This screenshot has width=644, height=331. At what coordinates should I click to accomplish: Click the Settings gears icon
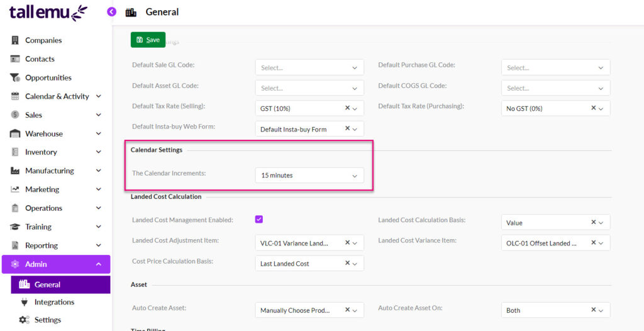click(25, 320)
